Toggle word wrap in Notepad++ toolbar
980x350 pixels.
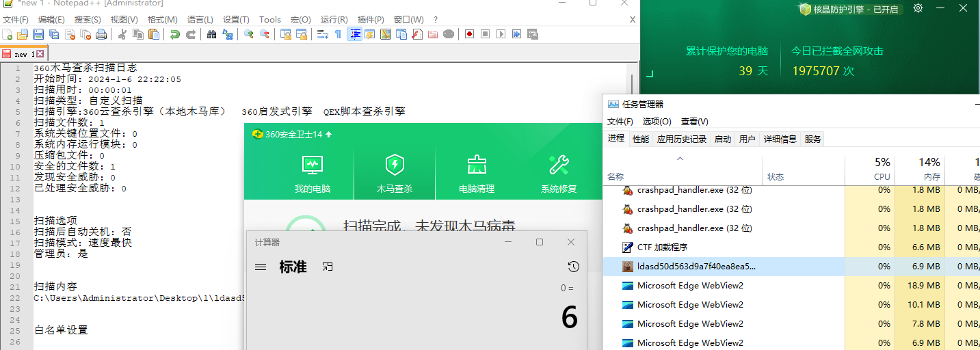[x=323, y=34]
